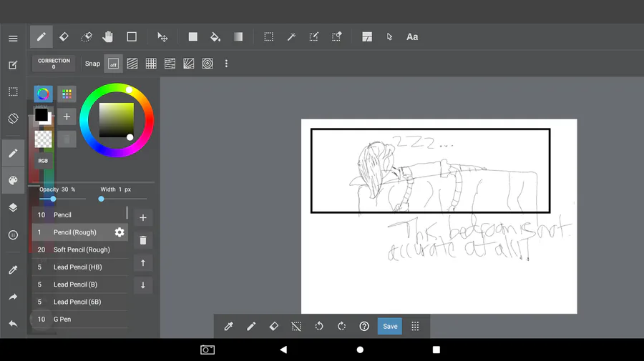This screenshot has height=361, width=644.
Task: Select the Brush tool in top toolbar
Action: coord(41,37)
